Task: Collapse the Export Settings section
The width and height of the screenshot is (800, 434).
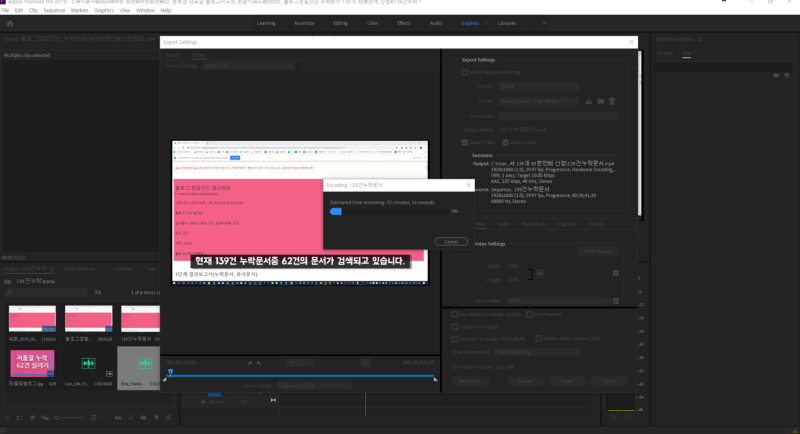Action: pyautogui.click(x=456, y=60)
